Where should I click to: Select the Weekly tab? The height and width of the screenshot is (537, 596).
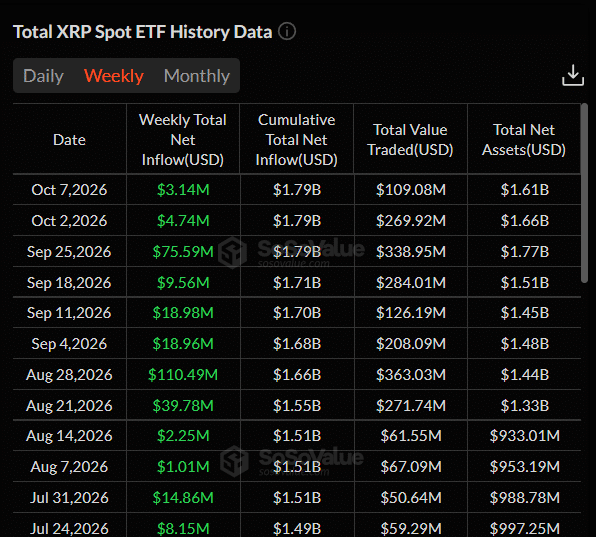pyautogui.click(x=114, y=76)
